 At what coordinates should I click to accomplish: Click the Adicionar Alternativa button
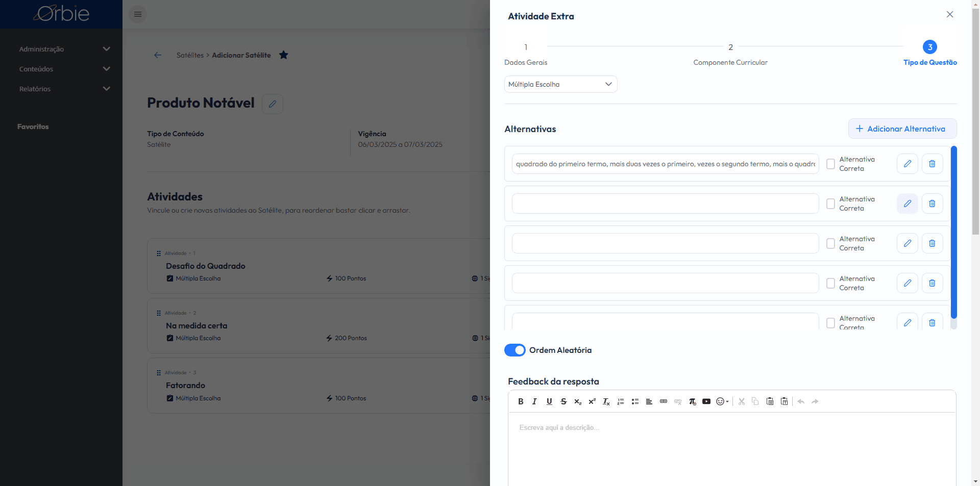click(x=902, y=129)
